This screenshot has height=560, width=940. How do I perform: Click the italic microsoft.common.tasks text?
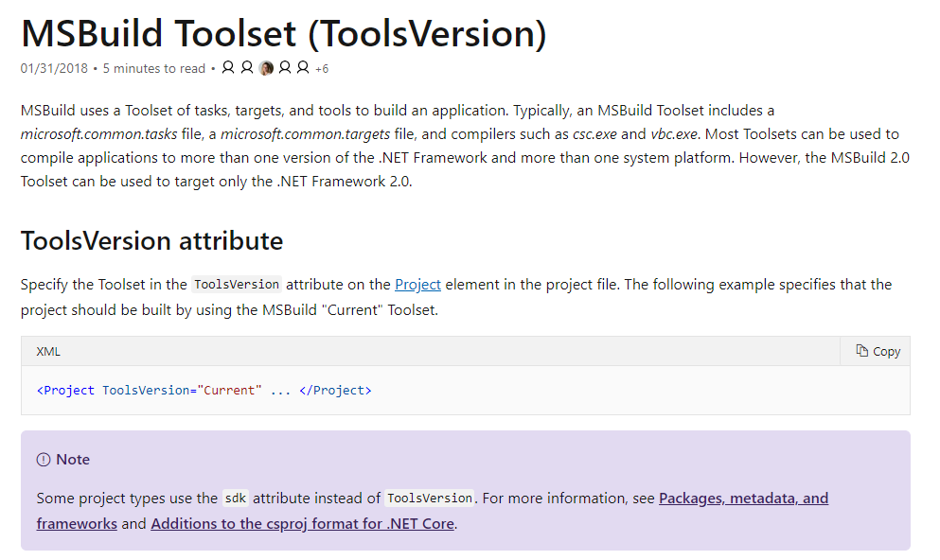click(98, 134)
